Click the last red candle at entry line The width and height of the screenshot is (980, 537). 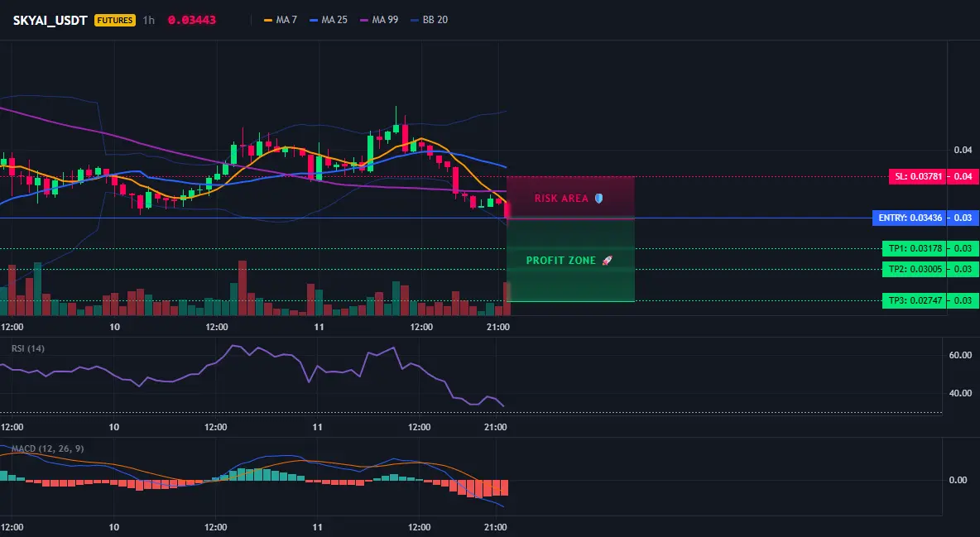(x=507, y=210)
